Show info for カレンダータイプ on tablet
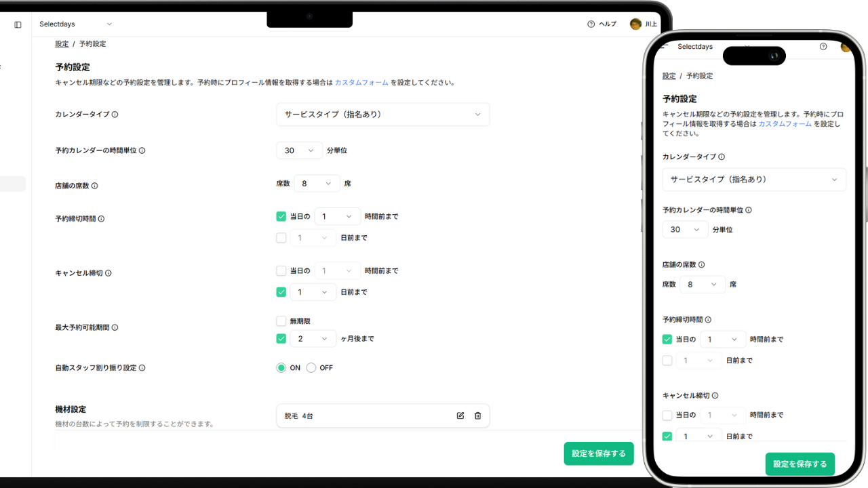This screenshot has width=868, height=488. (x=115, y=115)
